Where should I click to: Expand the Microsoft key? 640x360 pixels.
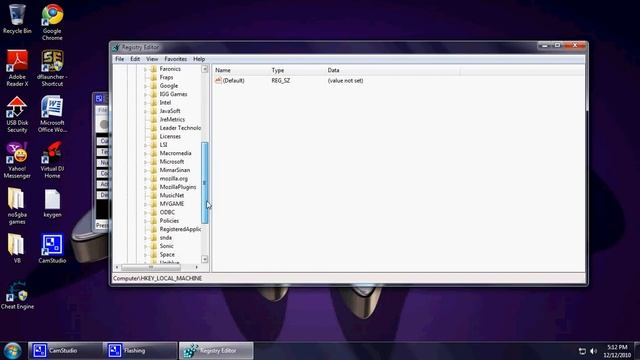(x=146, y=162)
